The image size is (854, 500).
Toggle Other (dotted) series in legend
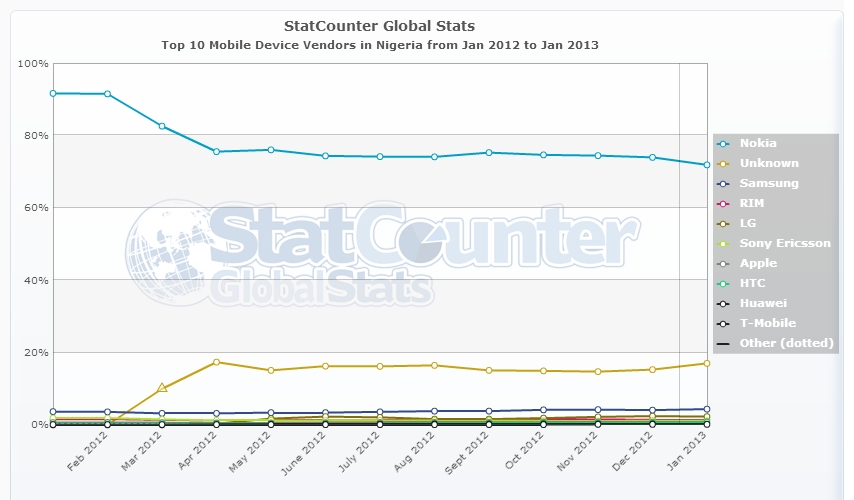(x=786, y=343)
